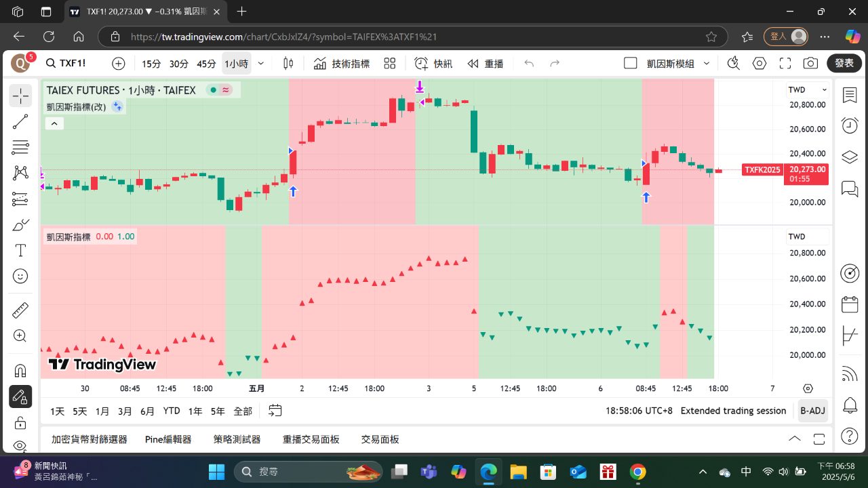The width and height of the screenshot is (868, 488).
Task: Show hidden system tray icons
Action: (703, 472)
